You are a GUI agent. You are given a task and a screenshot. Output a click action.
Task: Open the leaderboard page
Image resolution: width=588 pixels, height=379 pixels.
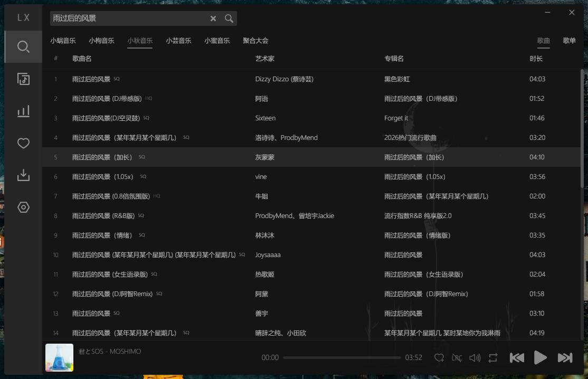23,111
